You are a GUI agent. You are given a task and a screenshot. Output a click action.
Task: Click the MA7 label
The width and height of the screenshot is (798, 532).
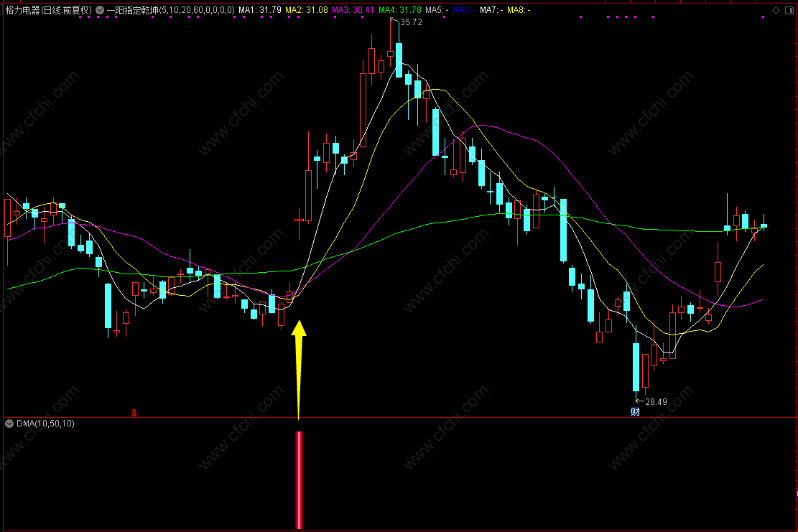coord(491,10)
